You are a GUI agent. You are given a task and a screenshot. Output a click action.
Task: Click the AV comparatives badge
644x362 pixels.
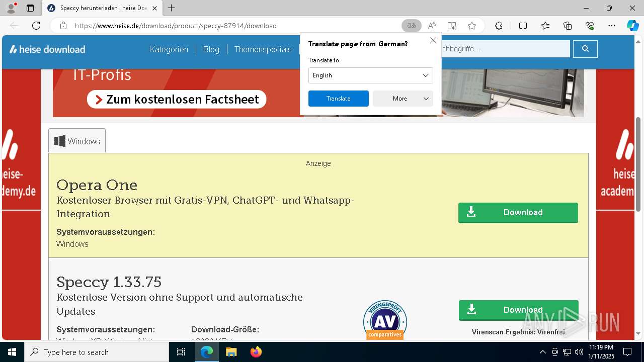click(x=385, y=320)
